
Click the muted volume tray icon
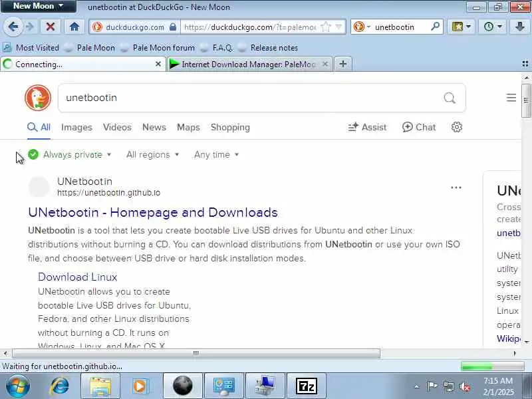click(x=464, y=386)
